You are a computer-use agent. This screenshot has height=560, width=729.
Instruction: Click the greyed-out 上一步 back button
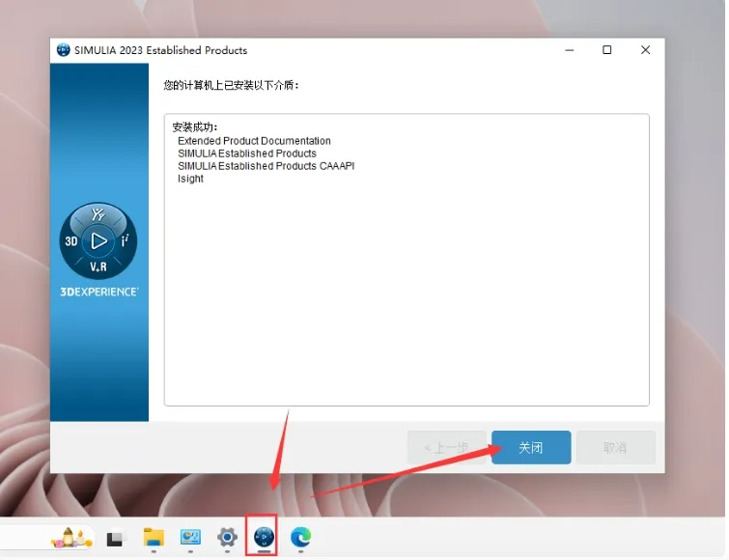coord(446,447)
